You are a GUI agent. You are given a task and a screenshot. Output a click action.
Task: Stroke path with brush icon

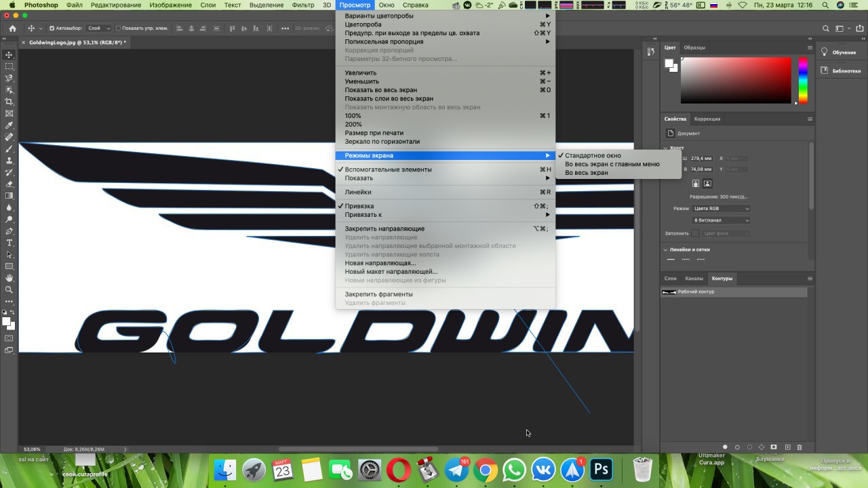click(737, 447)
